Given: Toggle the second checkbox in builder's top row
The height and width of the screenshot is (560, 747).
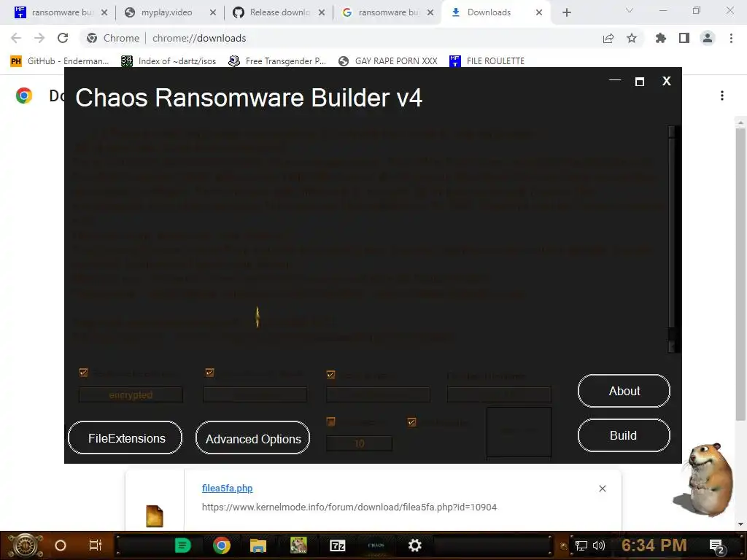Looking at the screenshot, I should pos(209,373).
